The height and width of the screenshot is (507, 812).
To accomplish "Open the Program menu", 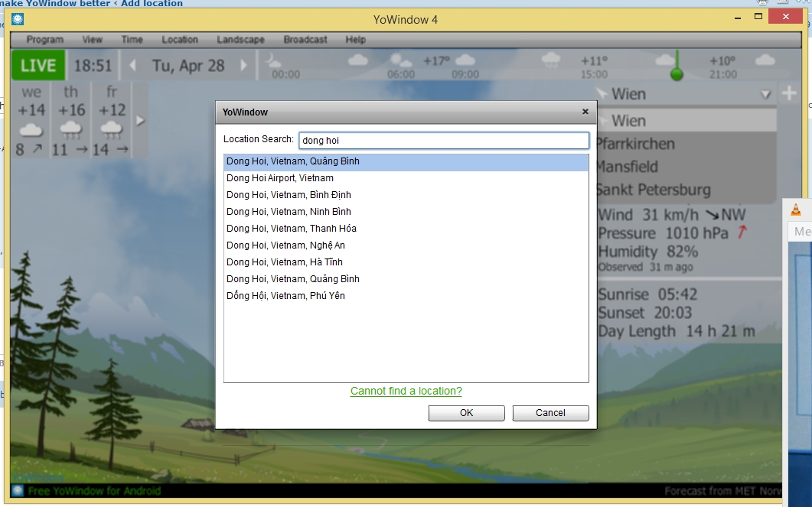I will 45,39.
